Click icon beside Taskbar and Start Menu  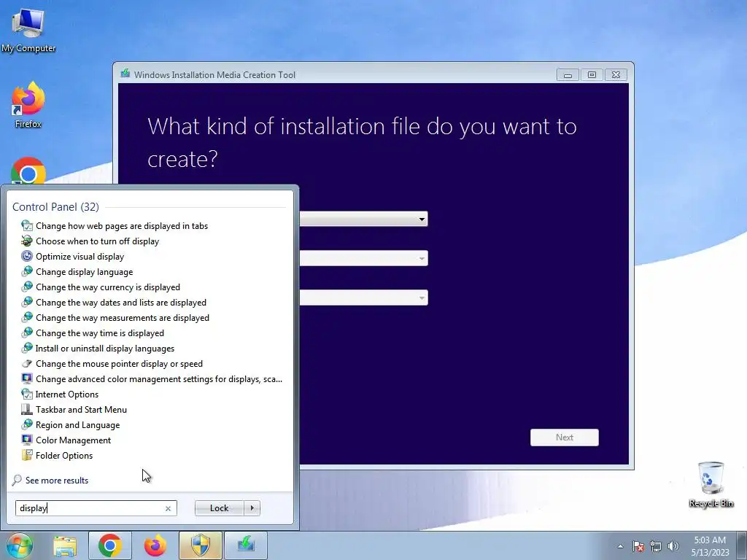point(27,410)
